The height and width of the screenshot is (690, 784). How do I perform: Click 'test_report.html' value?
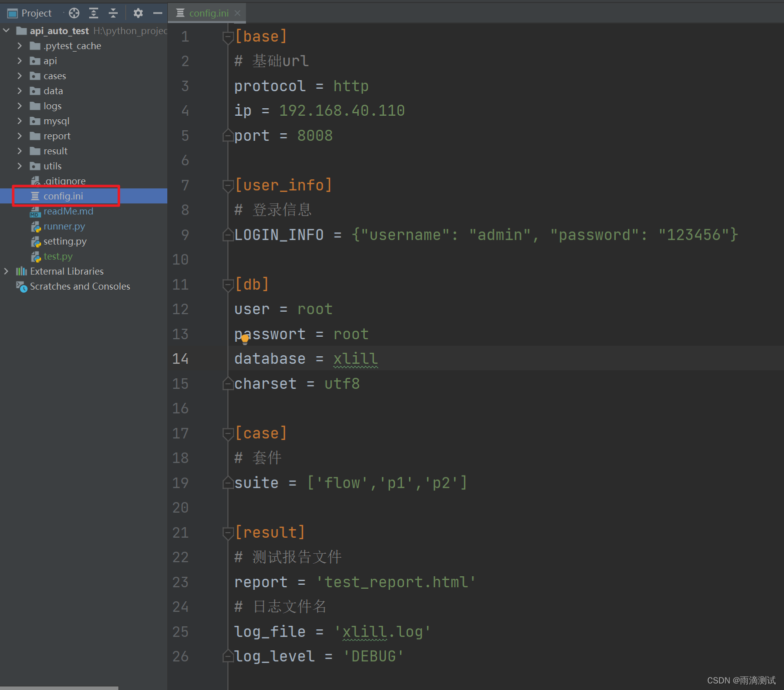pos(396,582)
